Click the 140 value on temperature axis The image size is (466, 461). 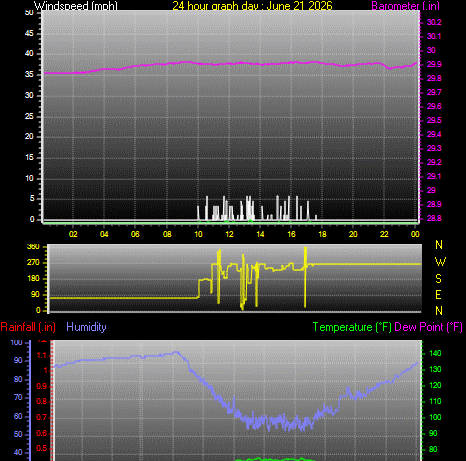click(x=435, y=353)
